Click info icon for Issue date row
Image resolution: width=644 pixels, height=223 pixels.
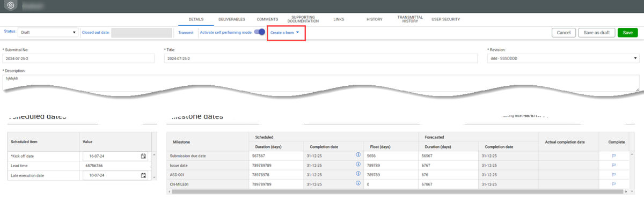pos(358,165)
